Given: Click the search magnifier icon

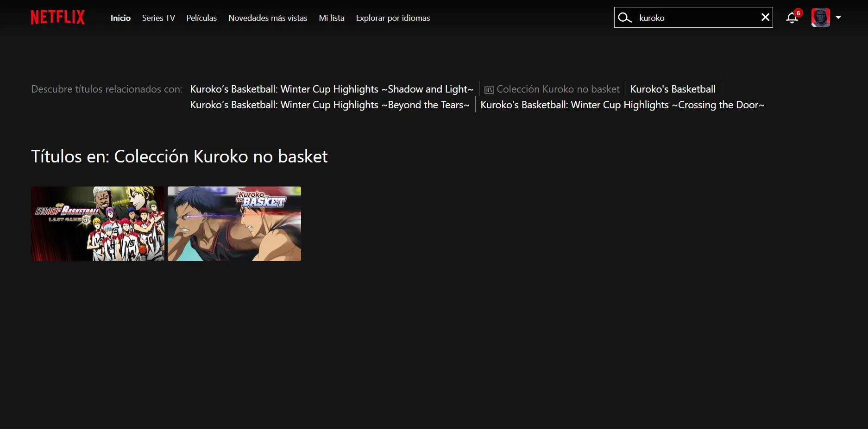Looking at the screenshot, I should pyautogui.click(x=625, y=18).
